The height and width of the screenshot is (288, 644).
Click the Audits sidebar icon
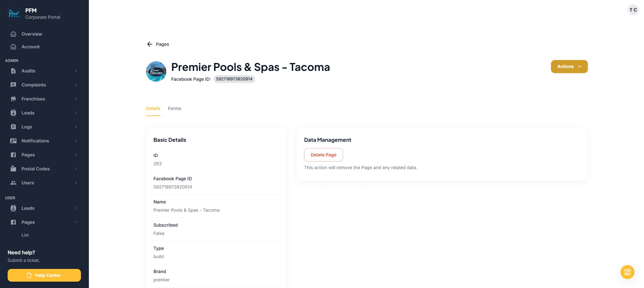click(13, 71)
